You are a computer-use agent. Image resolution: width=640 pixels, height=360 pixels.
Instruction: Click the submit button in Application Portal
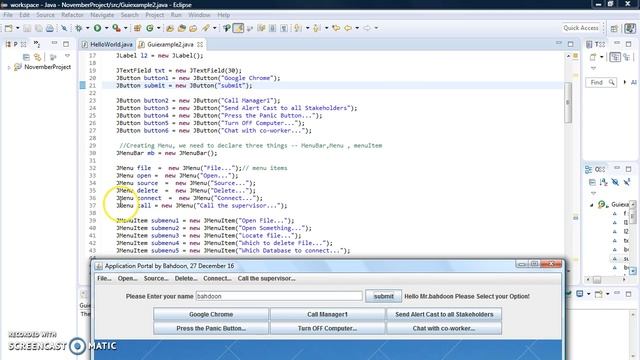(383, 296)
